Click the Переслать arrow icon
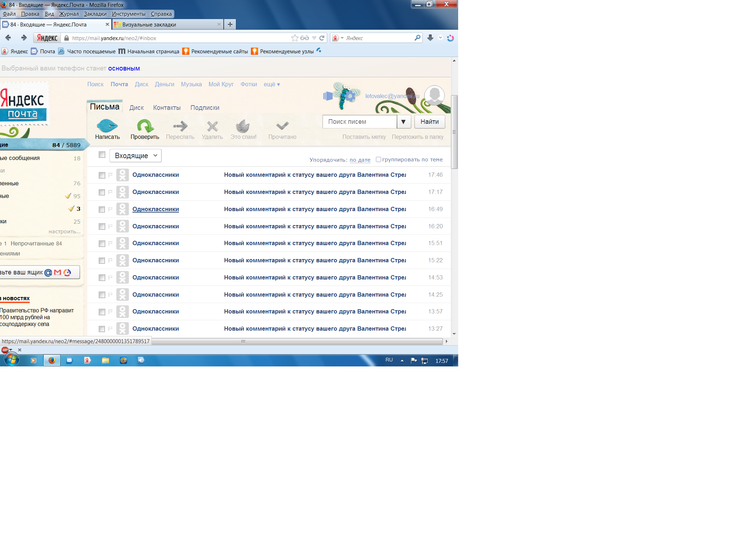 [180, 126]
